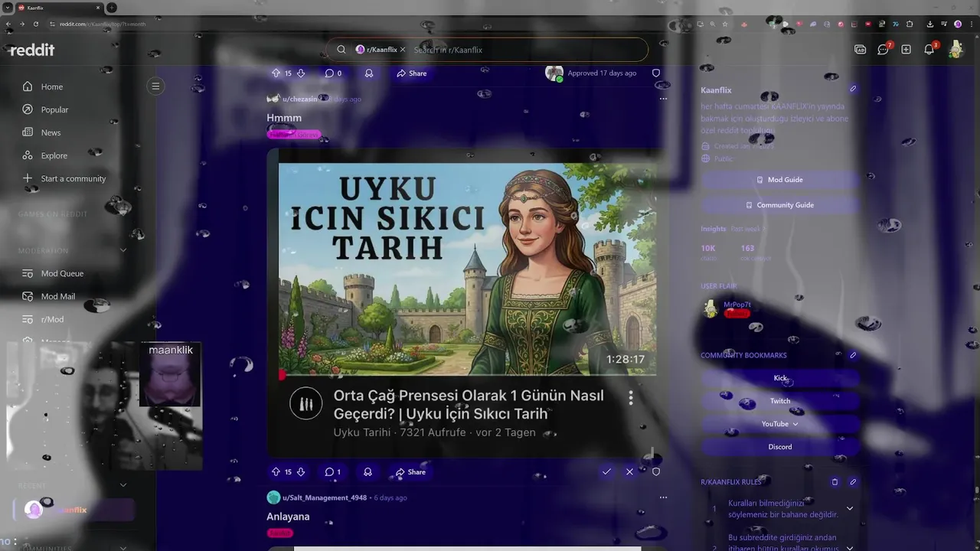
Task: Open the Mod Guide button
Action: click(x=780, y=180)
